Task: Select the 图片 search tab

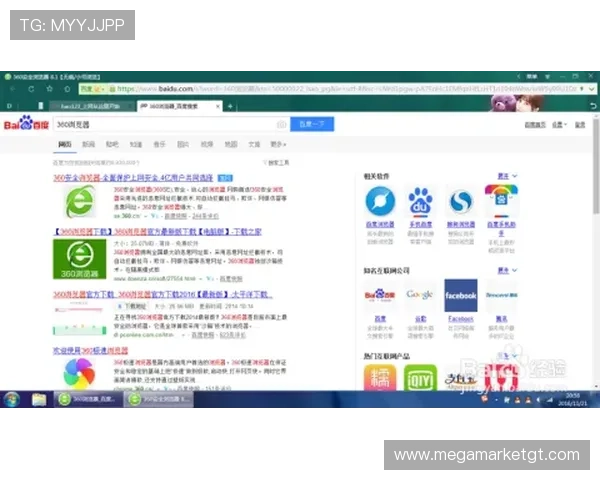Action: 183,144
